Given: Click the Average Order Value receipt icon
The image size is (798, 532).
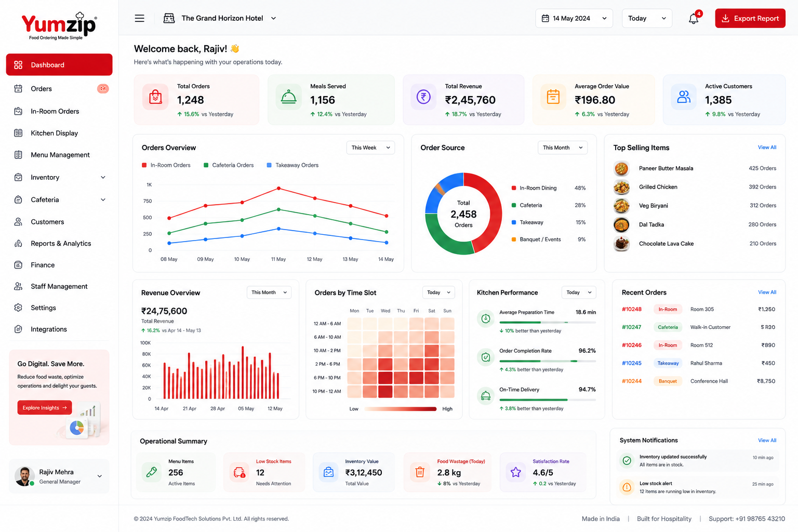Looking at the screenshot, I should [x=553, y=97].
